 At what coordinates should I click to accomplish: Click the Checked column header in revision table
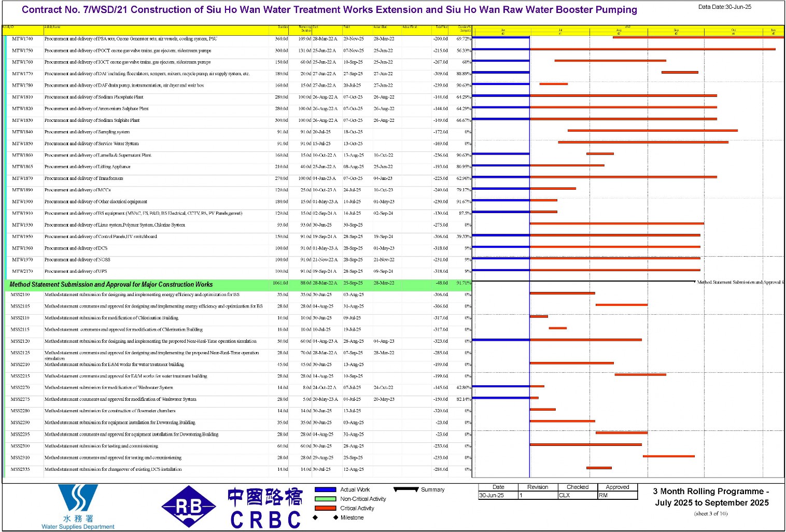click(x=578, y=487)
